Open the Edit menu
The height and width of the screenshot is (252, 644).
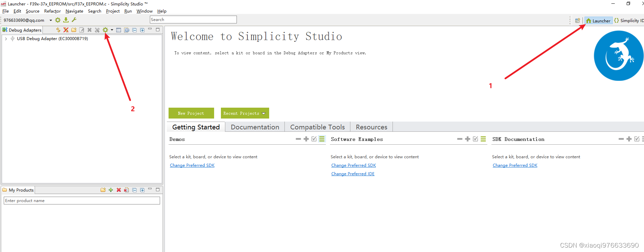[x=17, y=11]
